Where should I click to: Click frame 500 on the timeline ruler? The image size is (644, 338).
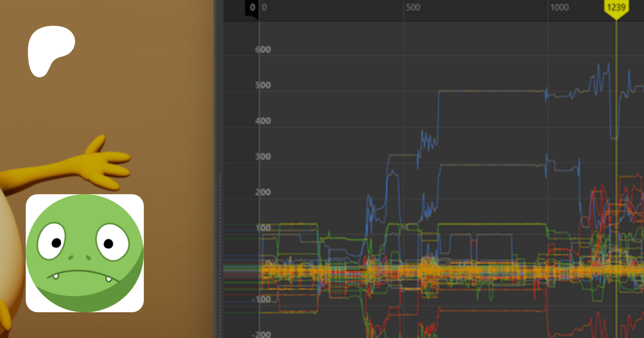click(413, 8)
